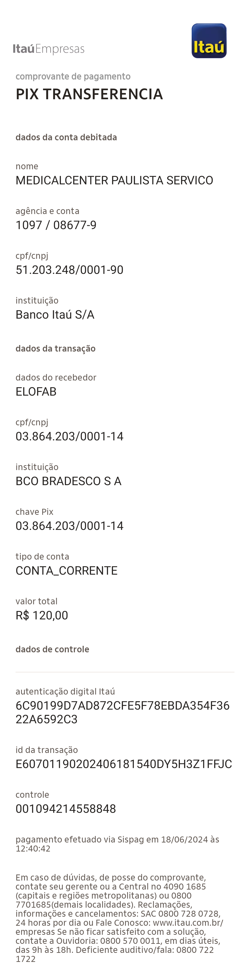
Task: Select the CONTA_CORRENTE account type
Action: [66, 571]
